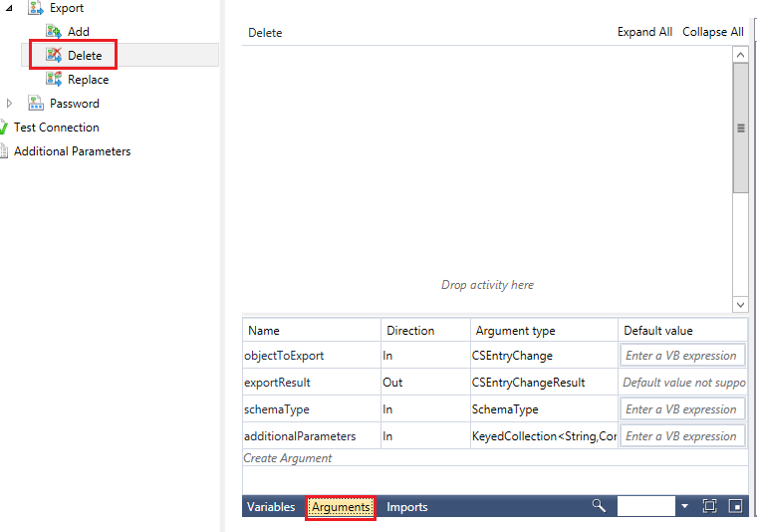757x532 pixels.
Task: Open schemaType In direction cell
Action: 425,408
